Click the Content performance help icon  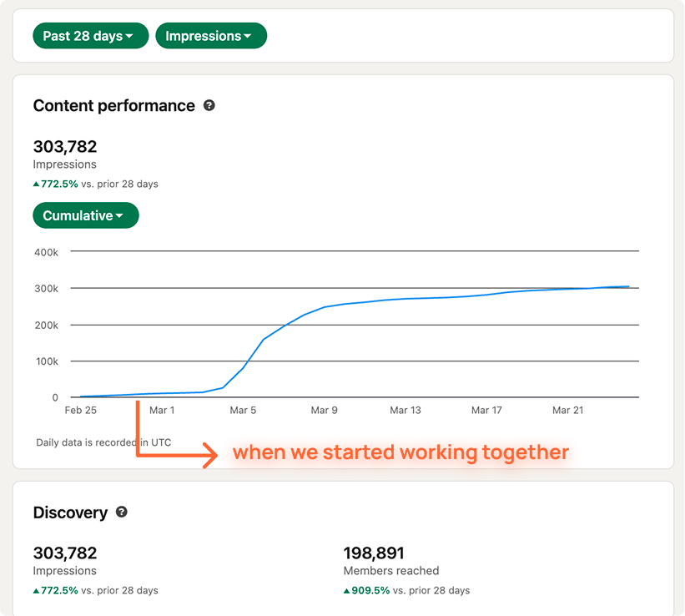tap(209, 105)
